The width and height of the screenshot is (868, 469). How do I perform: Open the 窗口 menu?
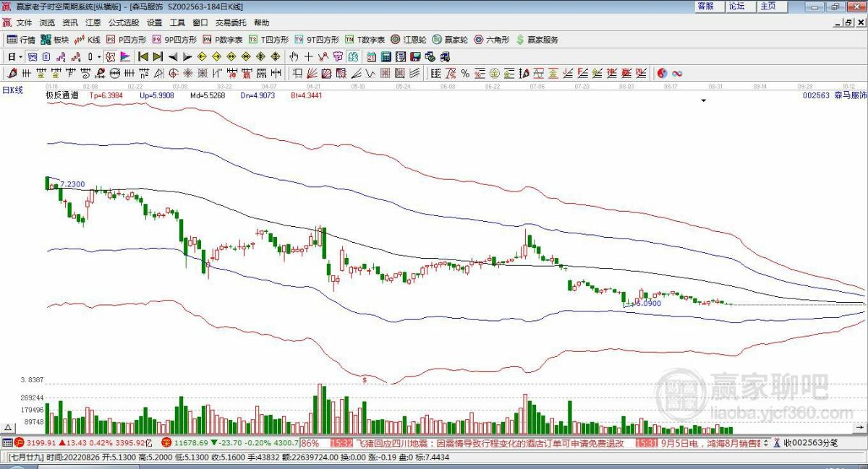[200, 23]
